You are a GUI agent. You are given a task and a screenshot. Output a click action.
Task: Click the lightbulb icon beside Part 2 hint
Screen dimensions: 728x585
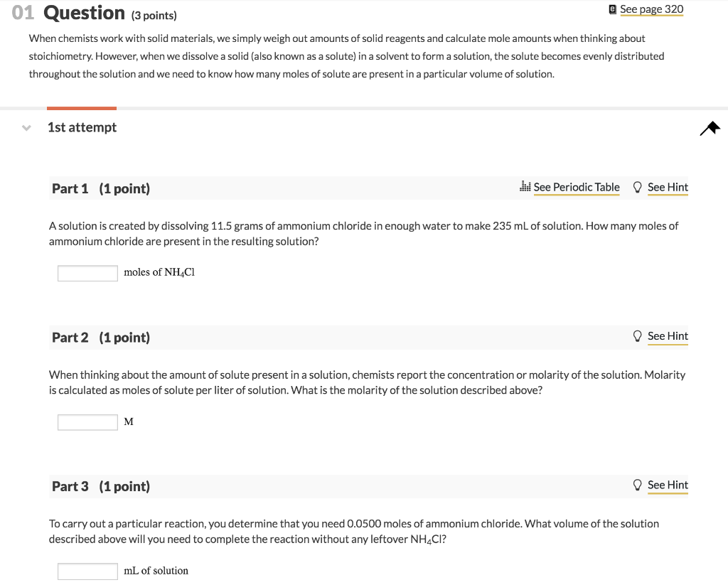(638, 335)
